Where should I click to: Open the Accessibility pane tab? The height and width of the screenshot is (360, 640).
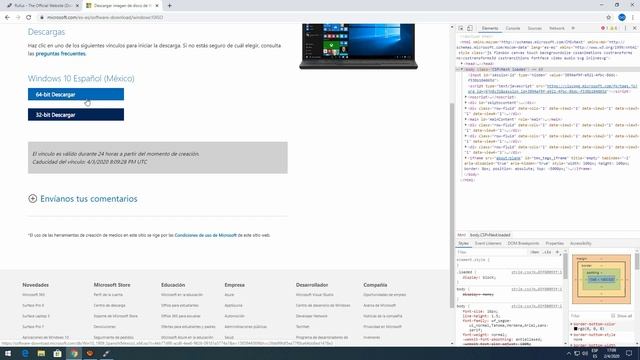[580, 243]
